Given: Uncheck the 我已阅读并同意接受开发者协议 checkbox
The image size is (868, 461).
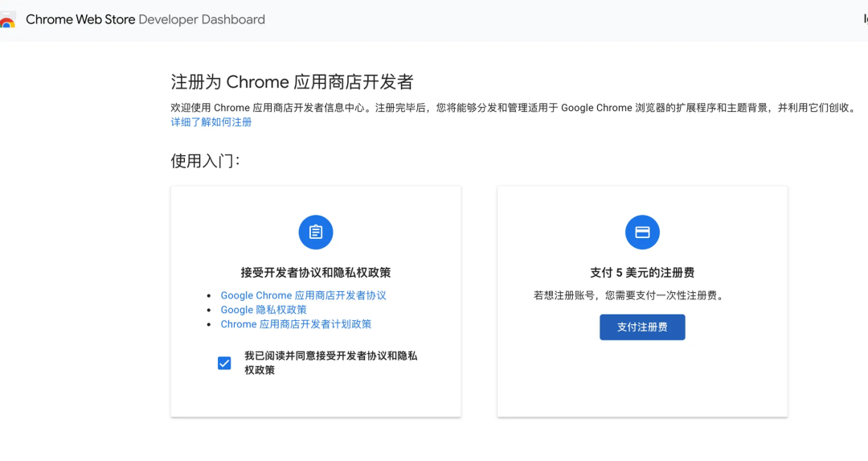Looking at the screenshot, I should pyautogui.click(x=224, y=363).
